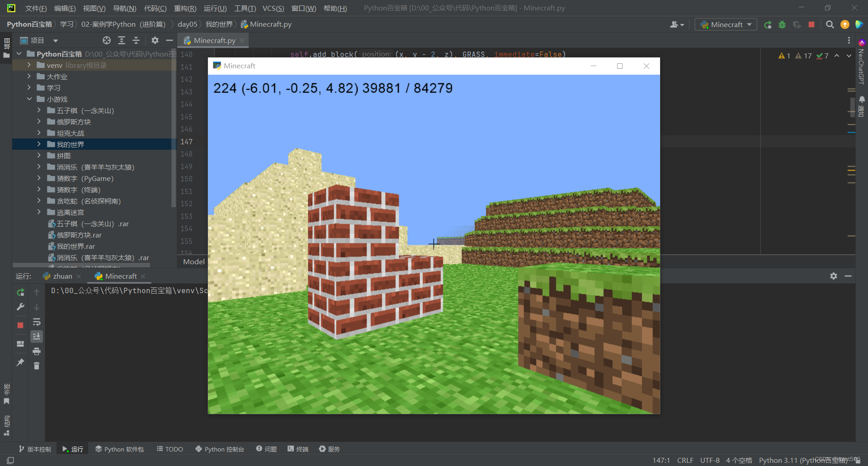Go to next highlighted error arrow

[849, 56]
